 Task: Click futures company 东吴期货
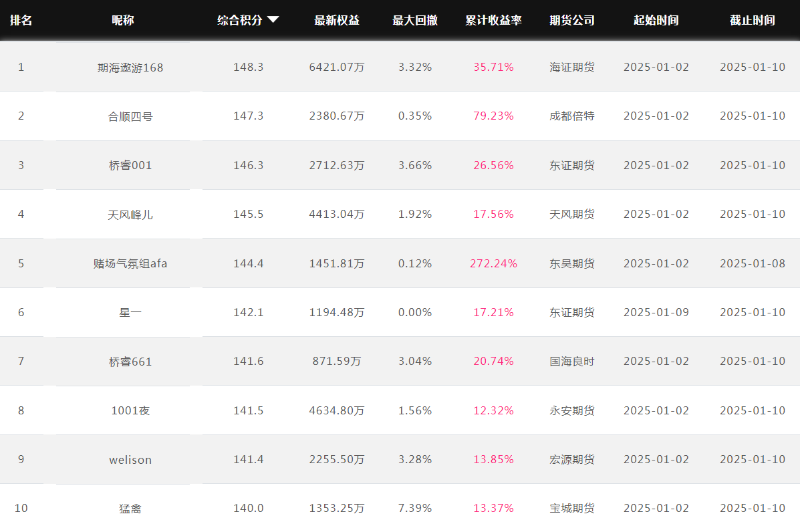572,264
